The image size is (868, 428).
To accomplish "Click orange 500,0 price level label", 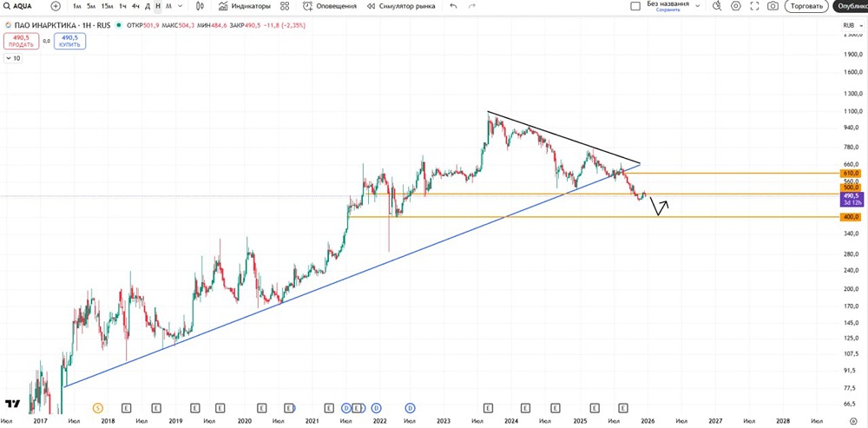I will pyautogui.click(x=851, y=188).
